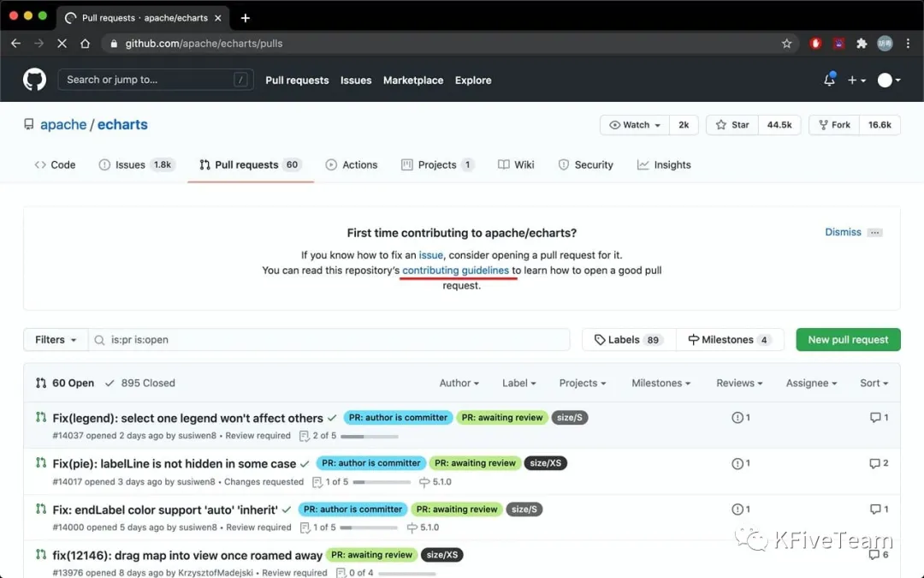Open issue alert icon for PR #14037

pos(741,418)
